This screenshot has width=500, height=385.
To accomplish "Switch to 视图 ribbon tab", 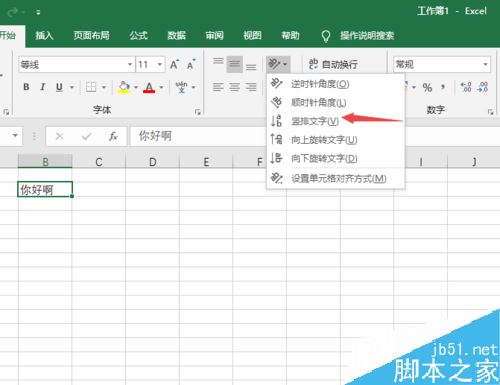I will tap(252, 35).
